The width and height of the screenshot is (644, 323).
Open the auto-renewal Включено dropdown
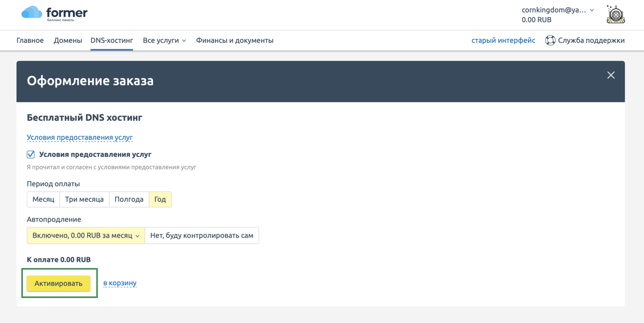(86, 235)
